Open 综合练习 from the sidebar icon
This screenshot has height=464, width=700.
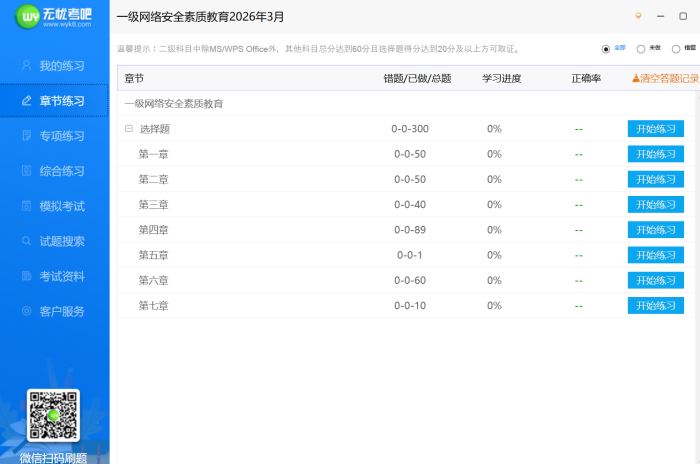coord(27,171)
